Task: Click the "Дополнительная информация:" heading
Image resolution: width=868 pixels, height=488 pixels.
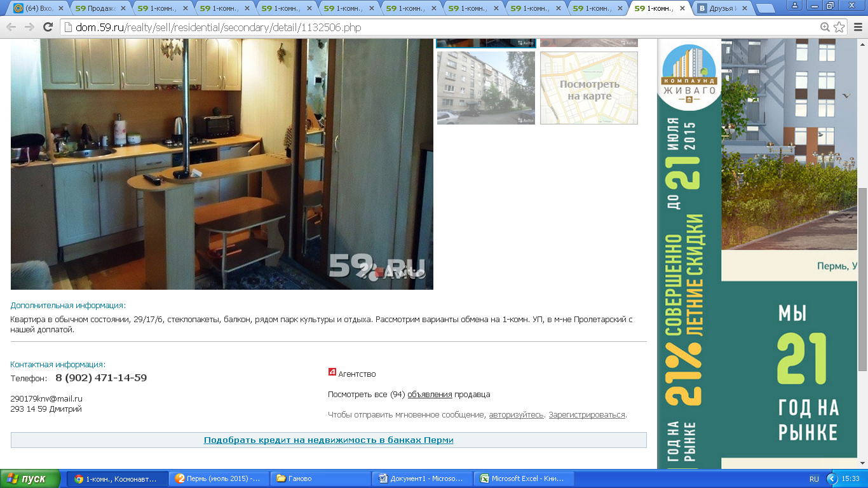Action: (x=68, y=305)
